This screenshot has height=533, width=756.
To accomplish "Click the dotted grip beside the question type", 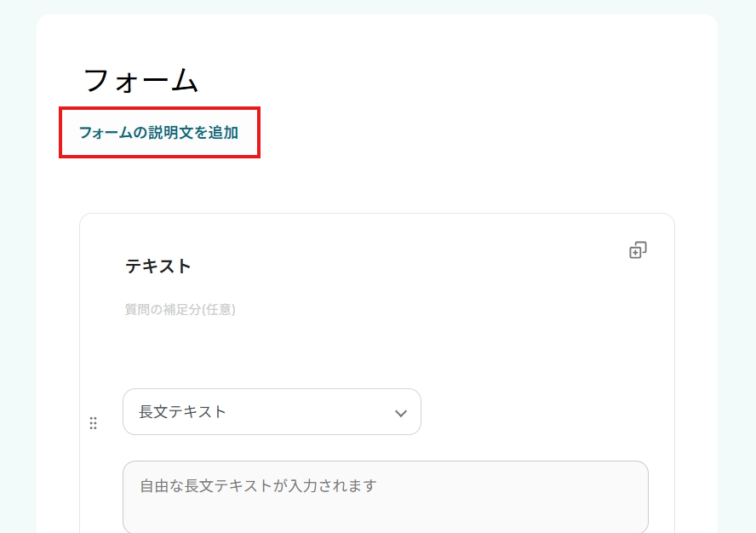I will (x=94, y=423).
